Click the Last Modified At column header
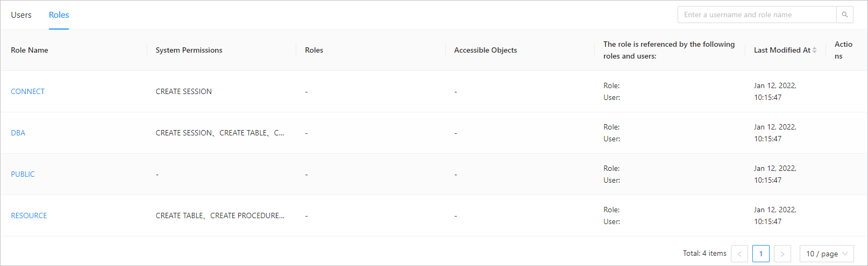The height and width of the screenshot is (266, 868). pyautogui.click(x=781, y=50)
